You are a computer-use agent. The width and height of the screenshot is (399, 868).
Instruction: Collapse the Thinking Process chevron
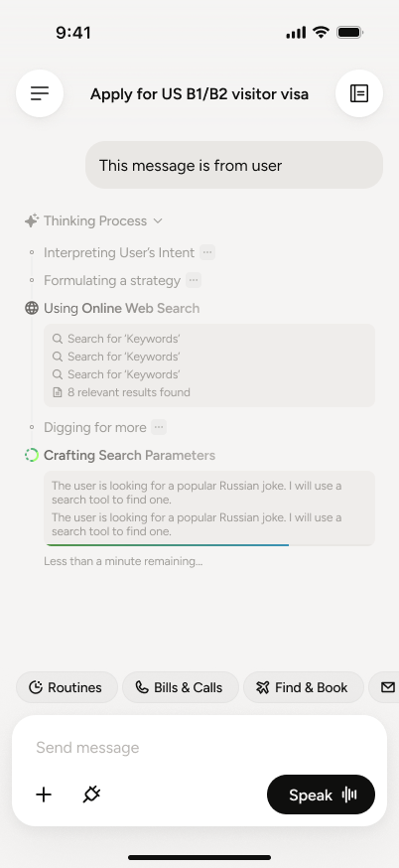coord(158,220)
